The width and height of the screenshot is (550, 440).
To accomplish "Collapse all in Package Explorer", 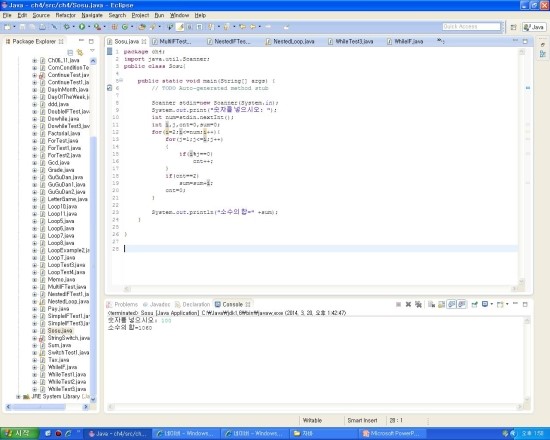I will [x=70, y=53].
